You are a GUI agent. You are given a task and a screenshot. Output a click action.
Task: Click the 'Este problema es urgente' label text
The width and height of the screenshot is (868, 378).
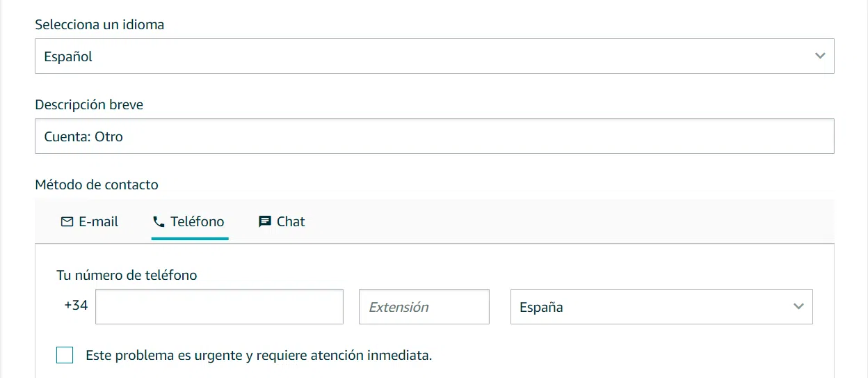pyautogui.click(x=259, y=355)
